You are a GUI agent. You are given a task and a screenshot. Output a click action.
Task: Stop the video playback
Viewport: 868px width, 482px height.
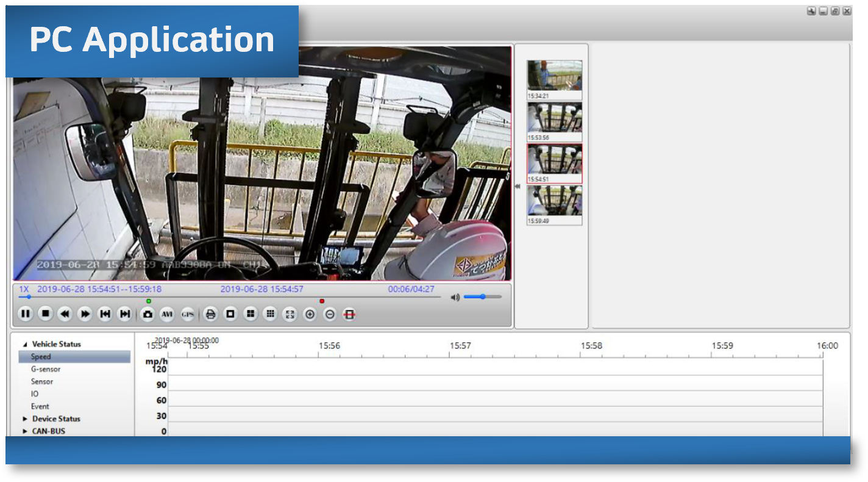point(45,314)
